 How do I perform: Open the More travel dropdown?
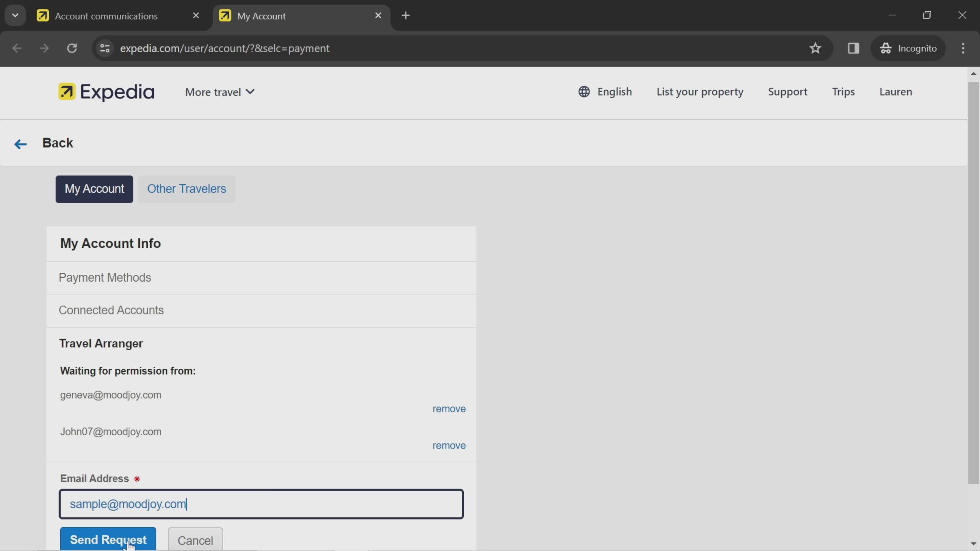(x=219, y=92)
